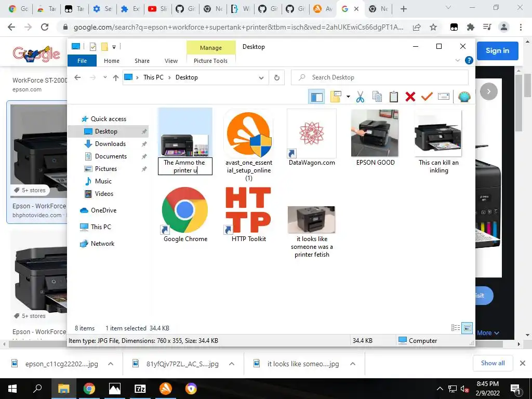Open the new folder icon dropdown arrow
The height and width of the screenshot is (399, 532).
click(x=348, y=97)
